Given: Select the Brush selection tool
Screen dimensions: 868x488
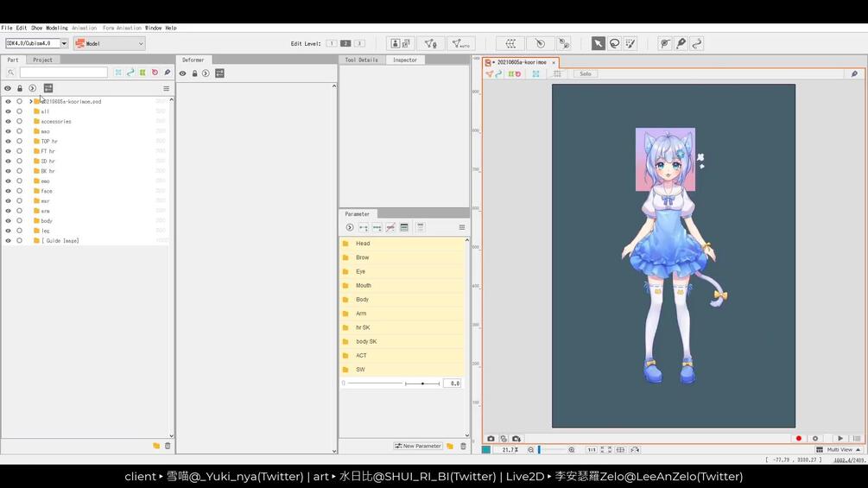Looking at the screenshot, I should coord(630,43).
